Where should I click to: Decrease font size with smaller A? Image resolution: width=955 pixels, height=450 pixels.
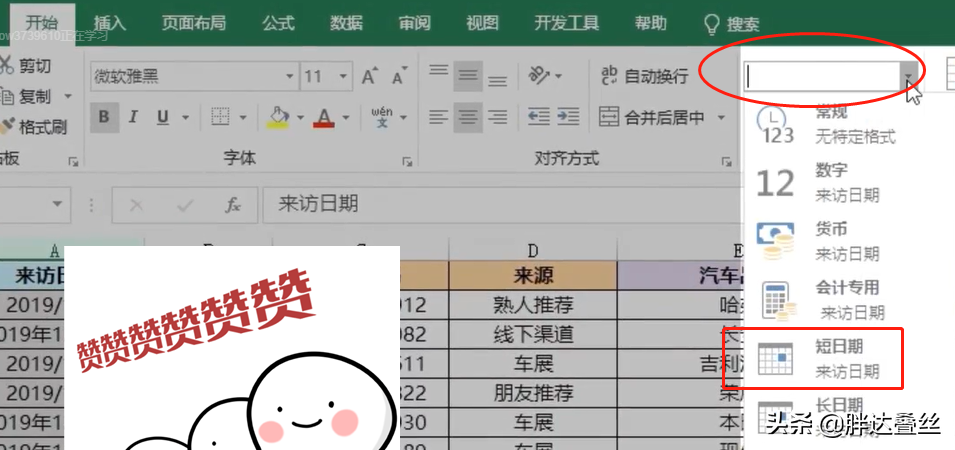(x=400, y=76)
